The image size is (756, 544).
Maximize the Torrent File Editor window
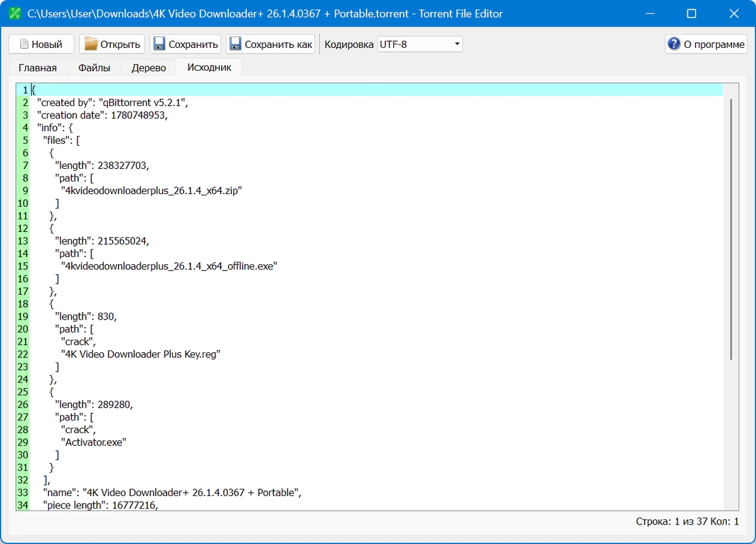tap(691, 13)
